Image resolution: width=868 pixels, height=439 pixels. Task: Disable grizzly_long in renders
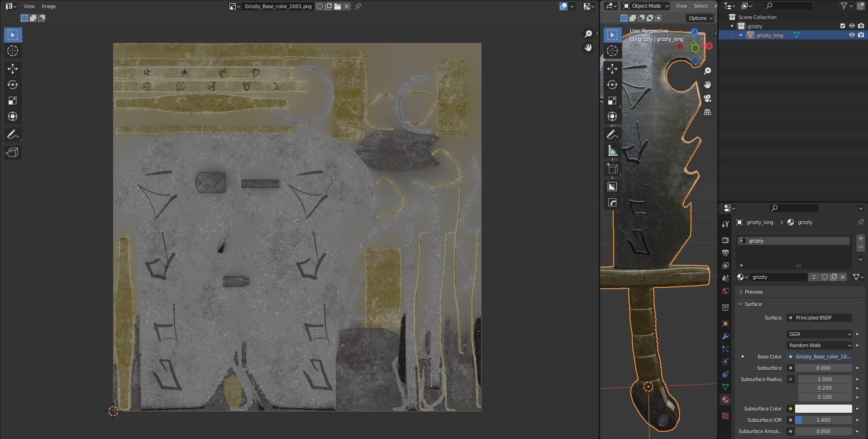point(861,35)
